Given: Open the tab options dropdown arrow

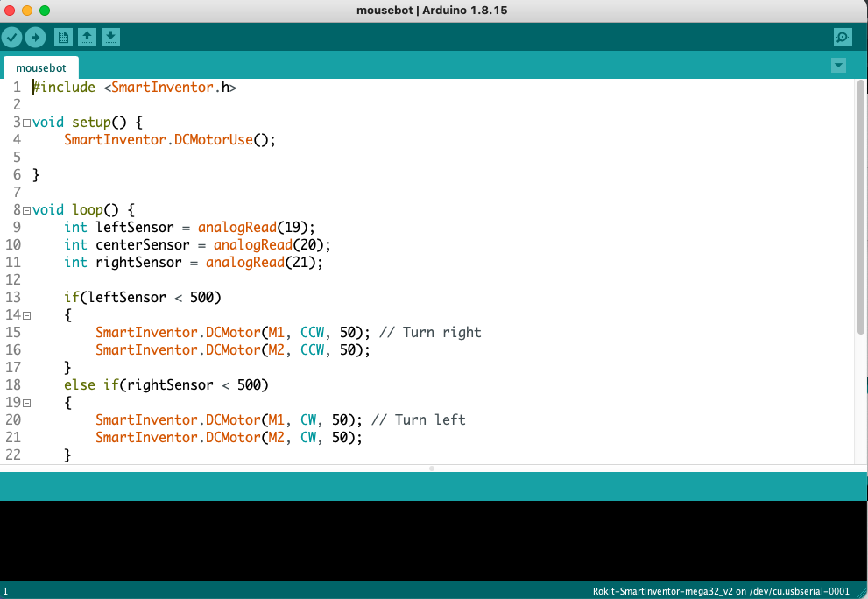Looking at the screenshot, I should 838,66.
